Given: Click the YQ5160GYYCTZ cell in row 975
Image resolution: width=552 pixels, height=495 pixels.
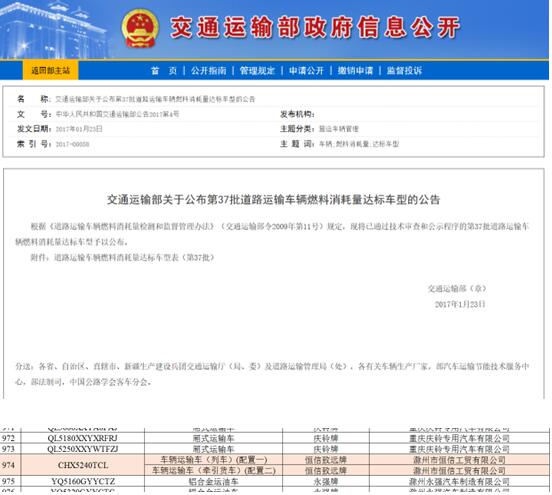Looking at the screenshot, I should tap(83, 481).
